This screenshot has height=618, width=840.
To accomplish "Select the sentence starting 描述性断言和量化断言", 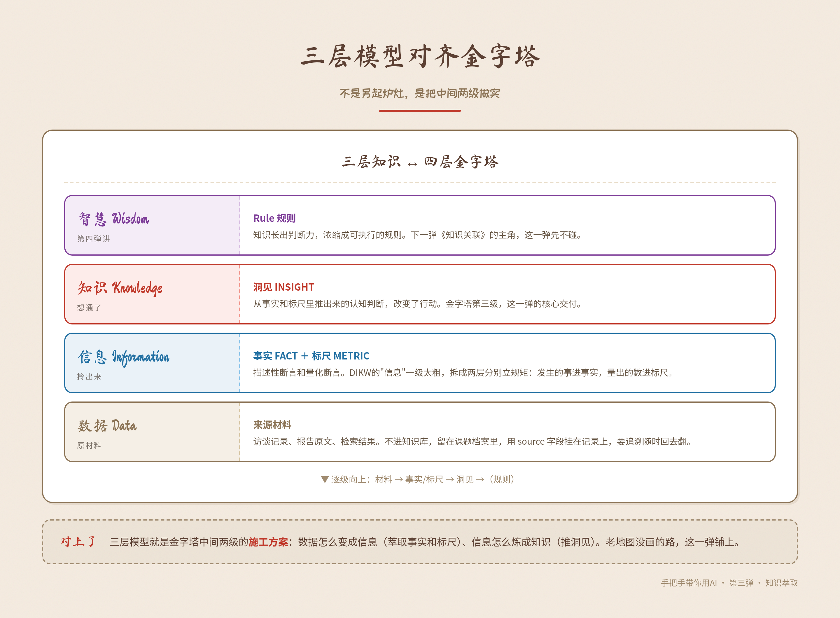I will tap(463, 373).
